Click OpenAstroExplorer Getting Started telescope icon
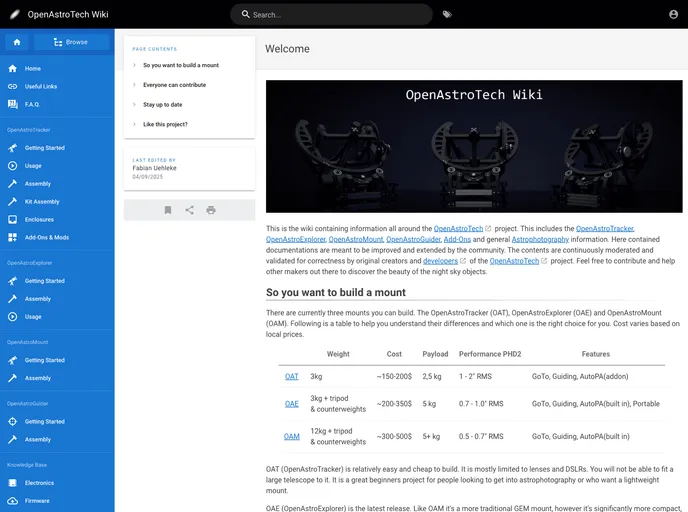 pos(12,281)
